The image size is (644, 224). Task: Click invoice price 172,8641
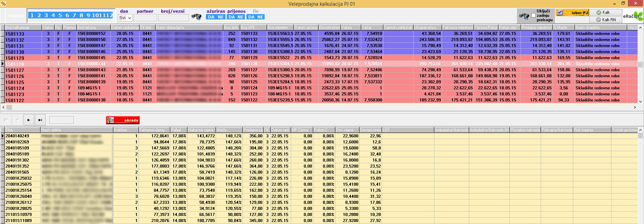160,136
